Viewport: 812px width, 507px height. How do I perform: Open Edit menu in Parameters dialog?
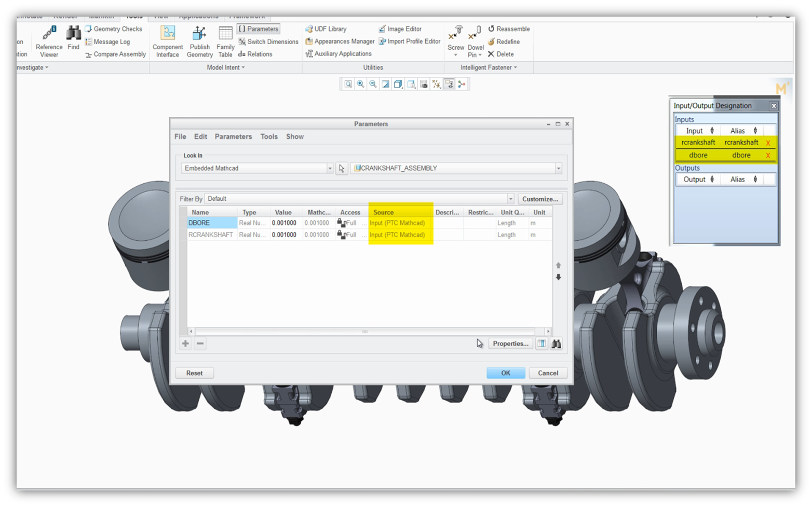tap(200, 136)
